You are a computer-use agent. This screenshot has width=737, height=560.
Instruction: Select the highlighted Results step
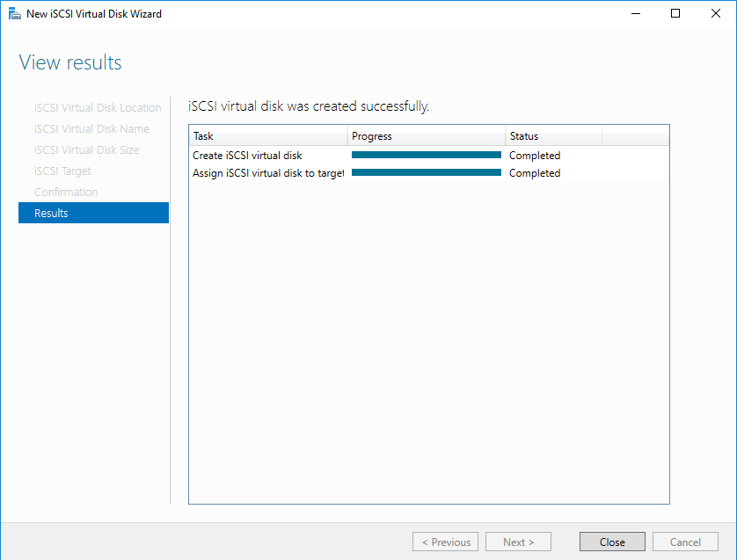93,213
